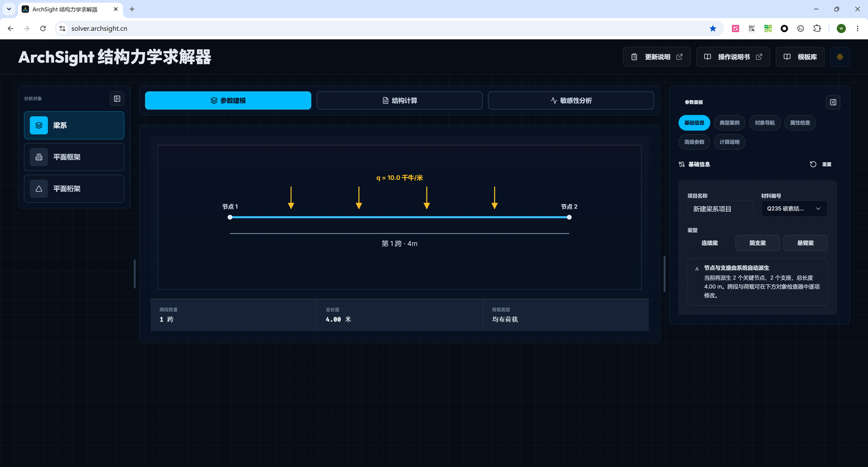The width and height of the screenshot is (868, 467).
Task: Choose 平面桁架 analysis object
Action: 74,189
